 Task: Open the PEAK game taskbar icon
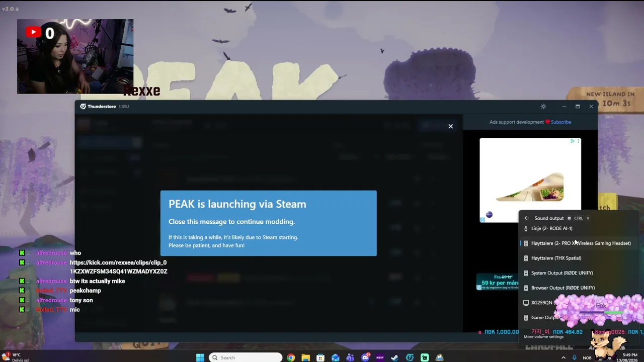[x=439, y=357]
